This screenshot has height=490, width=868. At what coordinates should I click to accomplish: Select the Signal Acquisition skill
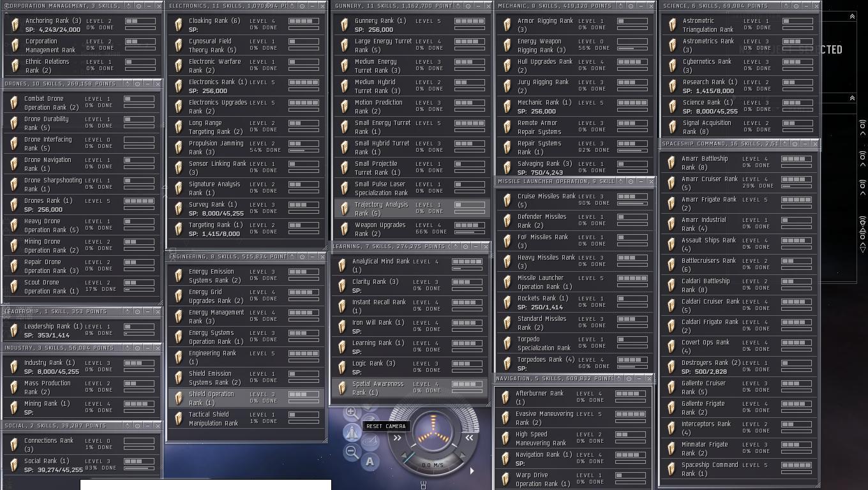739,127
